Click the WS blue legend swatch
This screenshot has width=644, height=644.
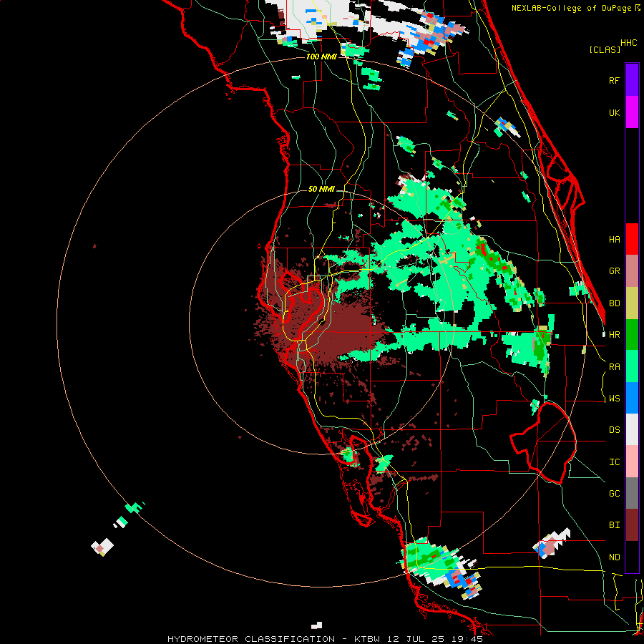632,398
